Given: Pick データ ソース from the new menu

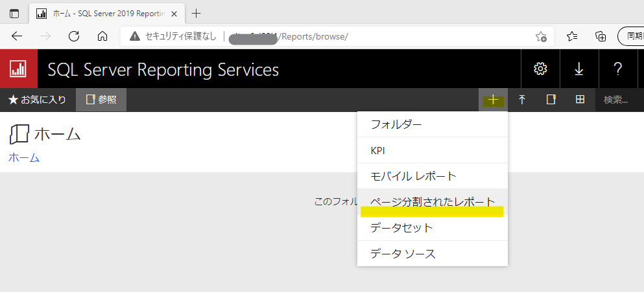Looking at the screenshot, I should click(402, 254).
